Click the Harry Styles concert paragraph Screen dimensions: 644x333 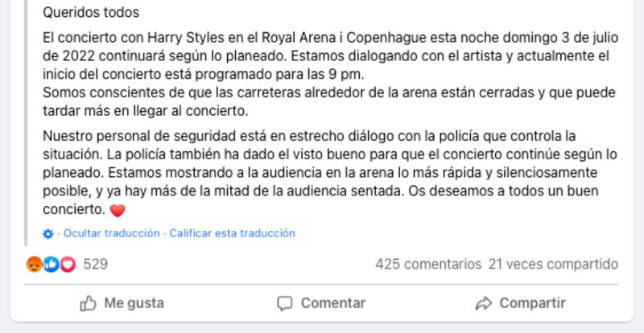point(330,75)
